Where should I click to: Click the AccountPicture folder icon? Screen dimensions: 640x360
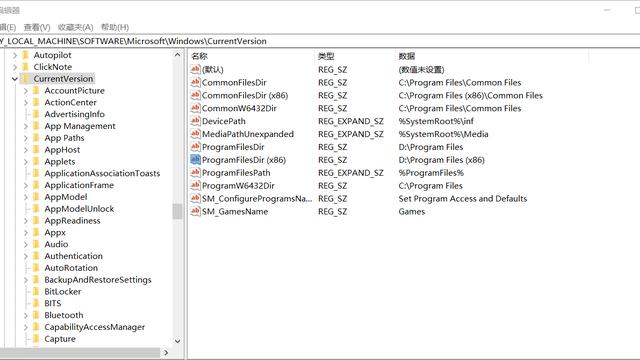[36, 90]
